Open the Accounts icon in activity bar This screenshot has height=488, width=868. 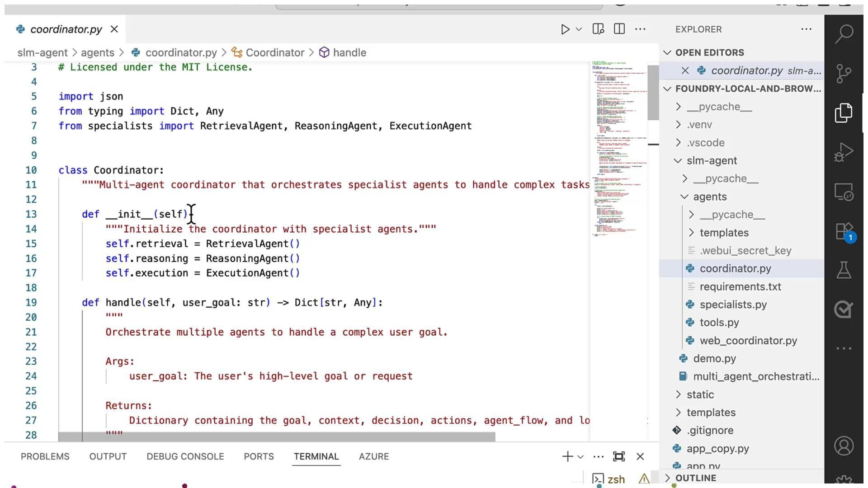tap(844, 446)
